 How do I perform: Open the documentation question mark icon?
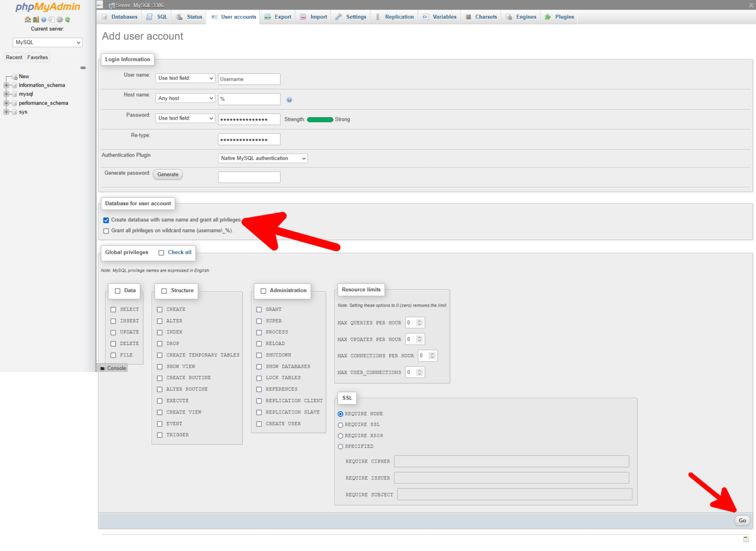click(x=43, y=20)
